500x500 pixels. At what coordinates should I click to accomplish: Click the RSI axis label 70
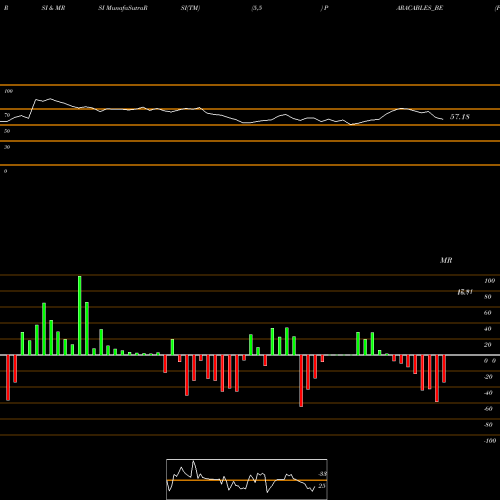click(7, 115)
